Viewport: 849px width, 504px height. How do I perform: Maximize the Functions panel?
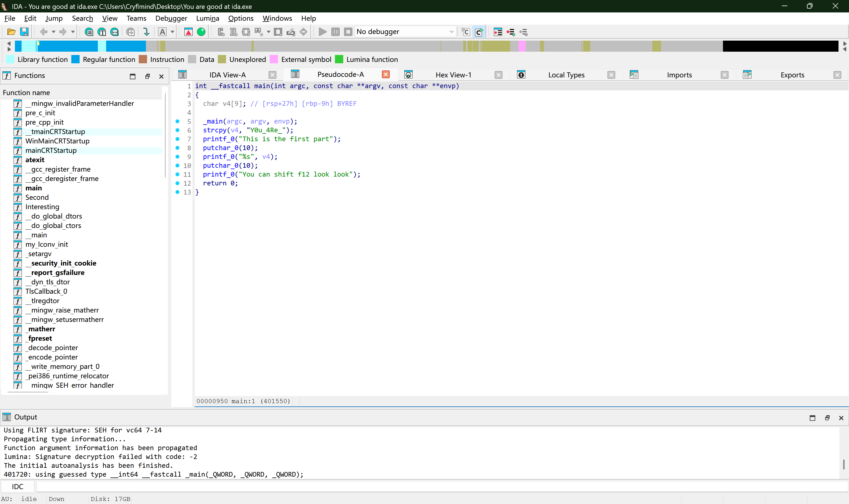[x=132, y=77]
